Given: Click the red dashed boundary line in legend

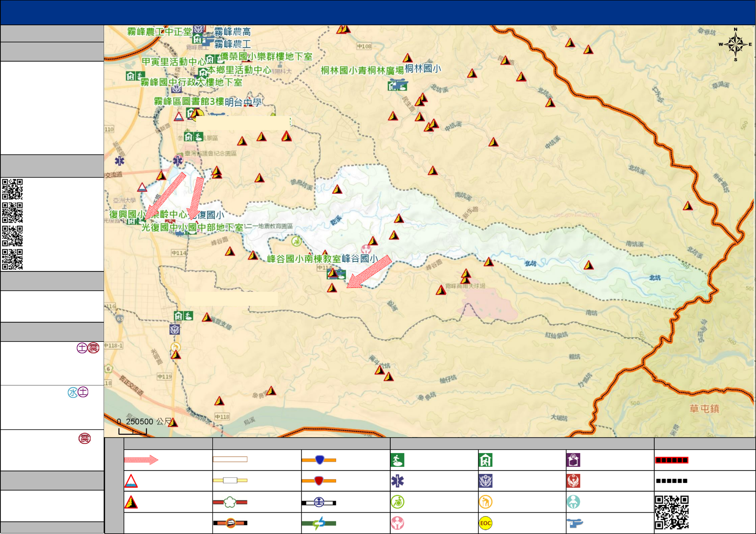Looking at the screenshot, I should point(671,460).
